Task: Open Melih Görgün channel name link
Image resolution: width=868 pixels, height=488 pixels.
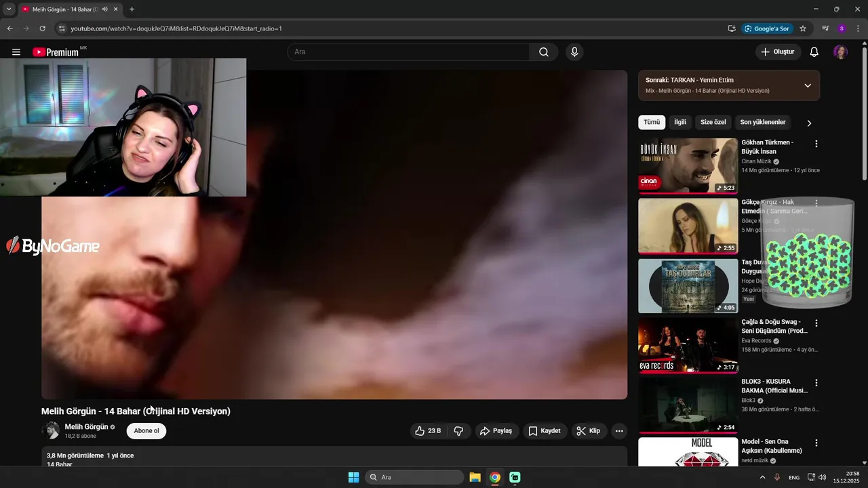Action: pos(86,427)
